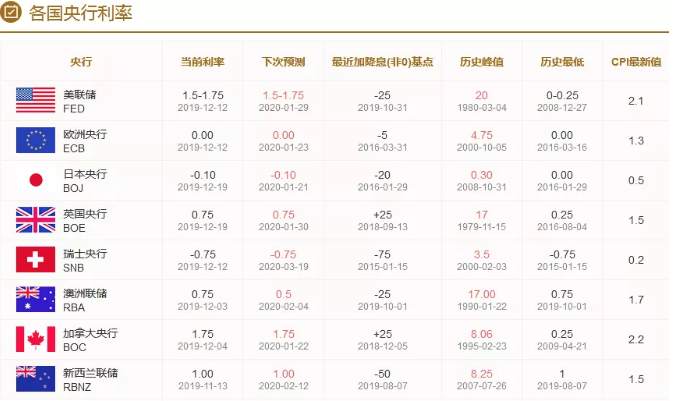Click the United Kingdom flag icon
The image size is (685, 401).
(35, 220)
